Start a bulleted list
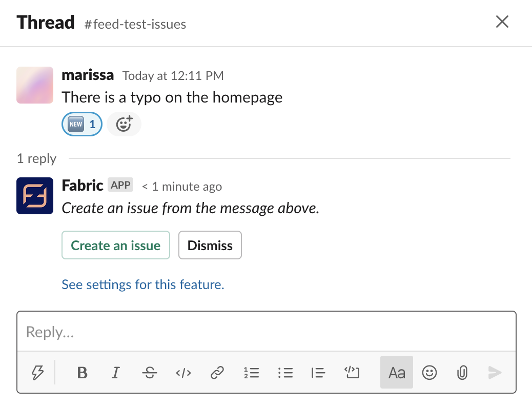 [285, 372]
